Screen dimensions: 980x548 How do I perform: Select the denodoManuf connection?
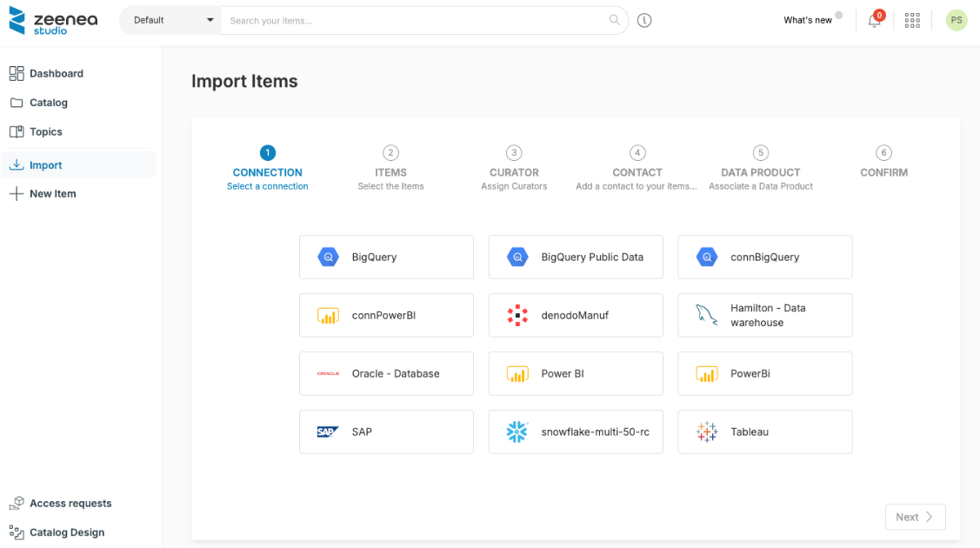576,315
